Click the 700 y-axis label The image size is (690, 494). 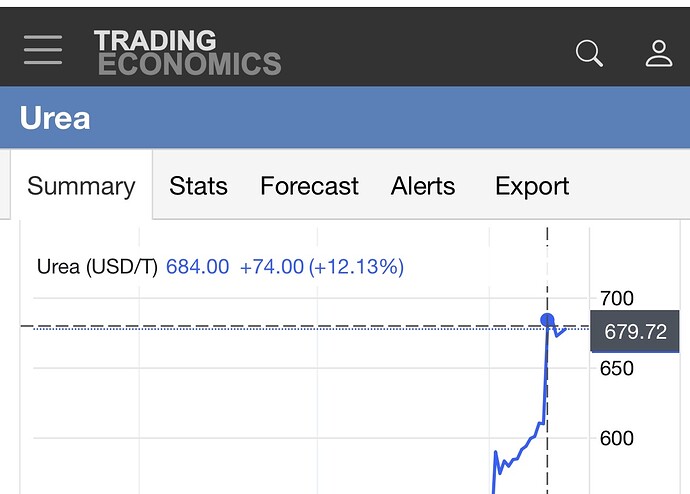tap(616, 298)
